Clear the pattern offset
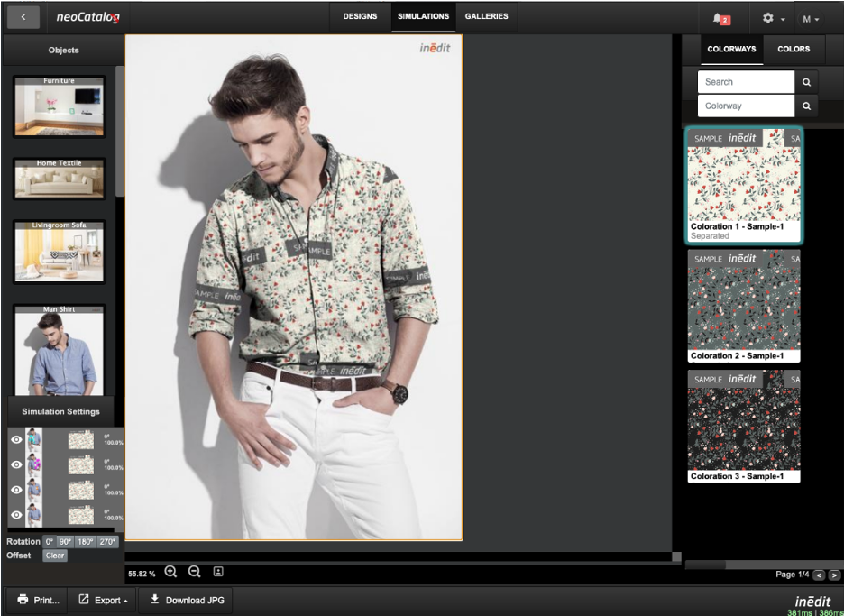844x616 pixels. pos(55,556)
